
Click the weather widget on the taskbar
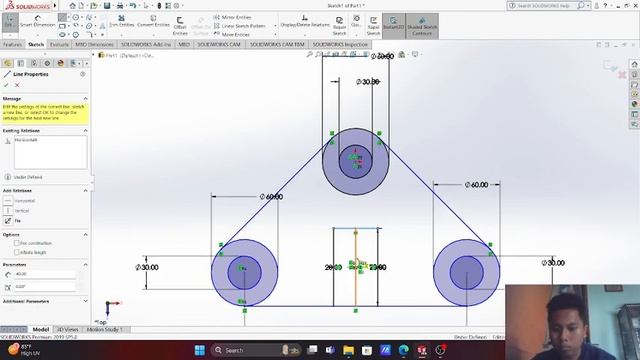point(24,350)
